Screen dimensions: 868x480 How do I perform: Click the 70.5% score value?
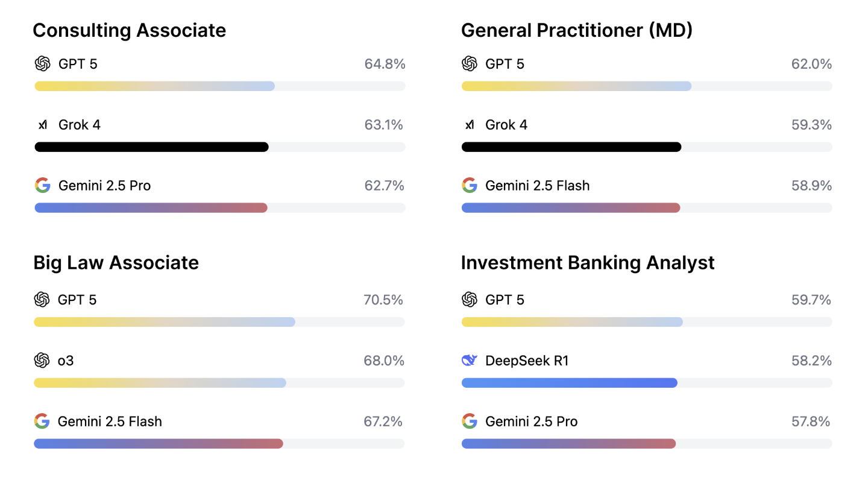tap(383, 300)
